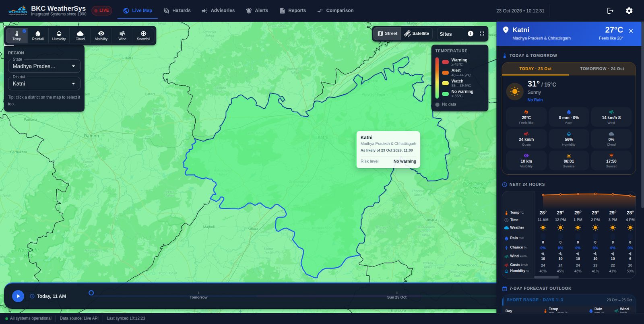Play the forecast timeline animation
Image resolution: width=644 pixels, height=324 pixels.
click(x=18, y=296)
